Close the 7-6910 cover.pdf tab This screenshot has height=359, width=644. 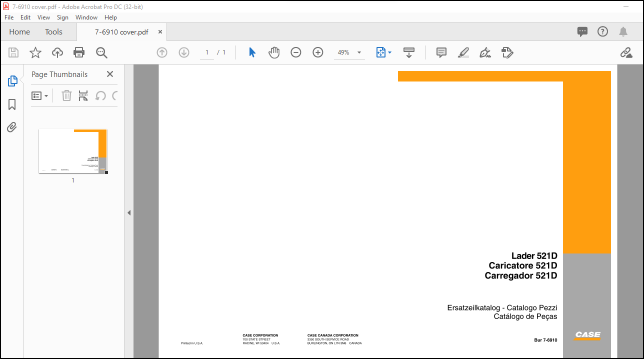tap(160, 31)
